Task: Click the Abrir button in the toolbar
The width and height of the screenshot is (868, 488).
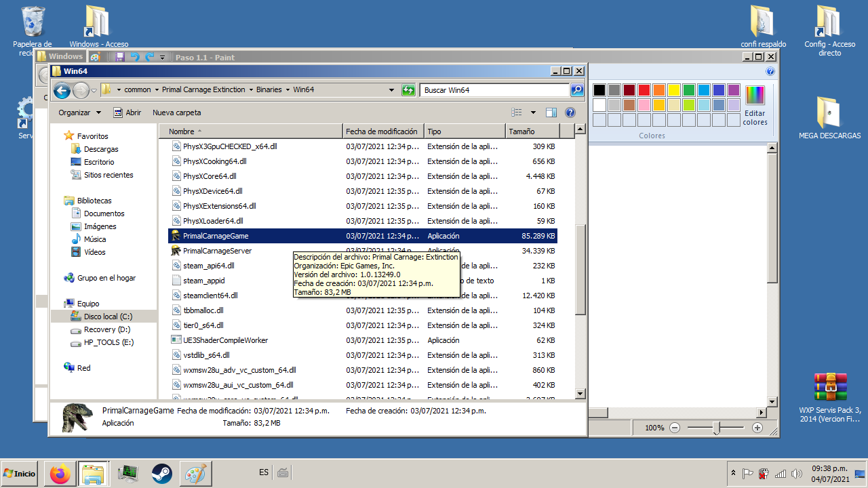Action: point(127,113)
